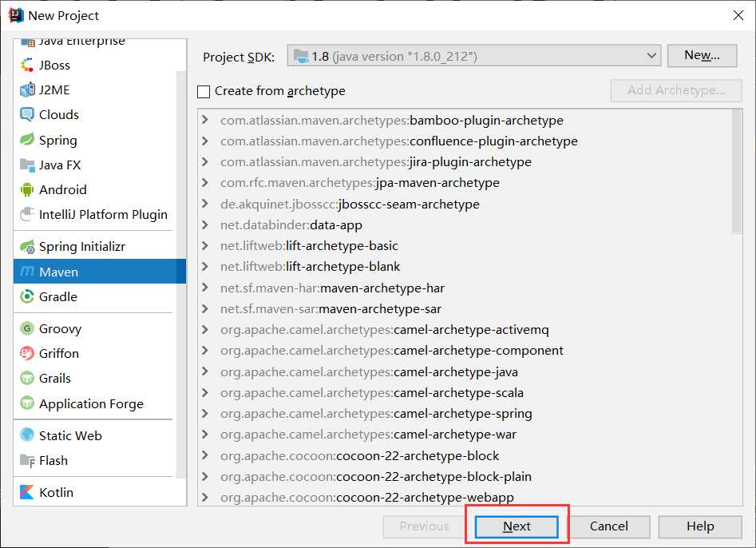Click the New... SDK button
This screenshot has height=548, width=756.
click(x=702, y=55)
